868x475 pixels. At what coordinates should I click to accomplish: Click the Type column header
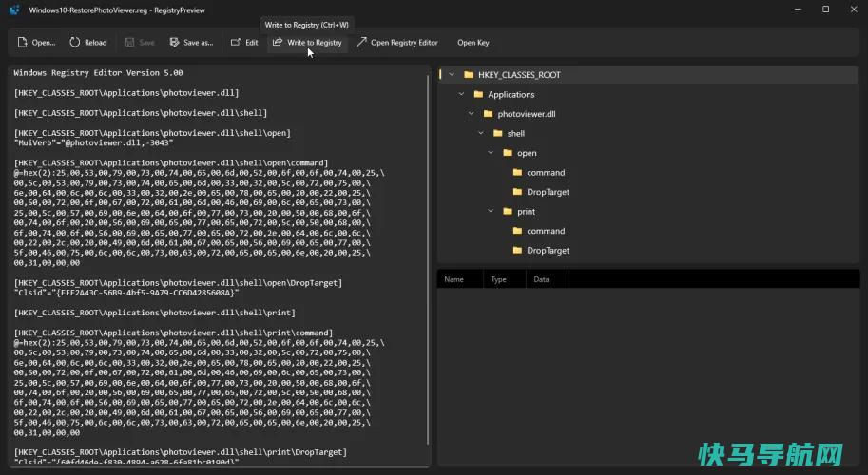tap(499, 279)
